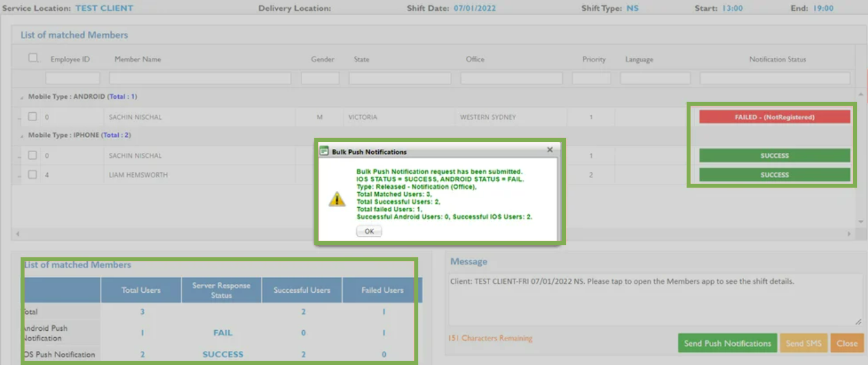Viewport: 868px width, 365px height.
Task: Click the warning triangle icon in the dialog
Action: pos(337,199)
